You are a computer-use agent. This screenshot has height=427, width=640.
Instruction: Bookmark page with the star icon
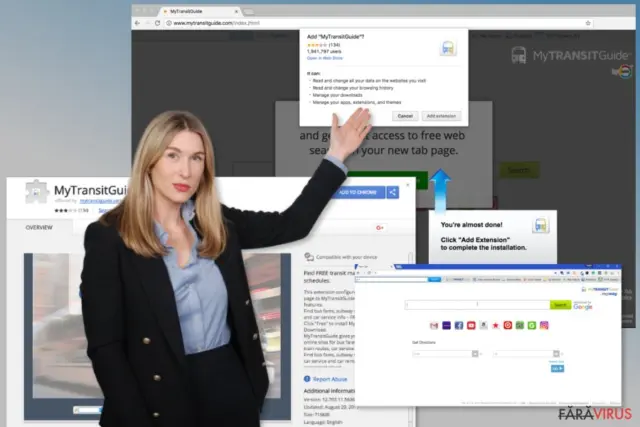[588, 23]
